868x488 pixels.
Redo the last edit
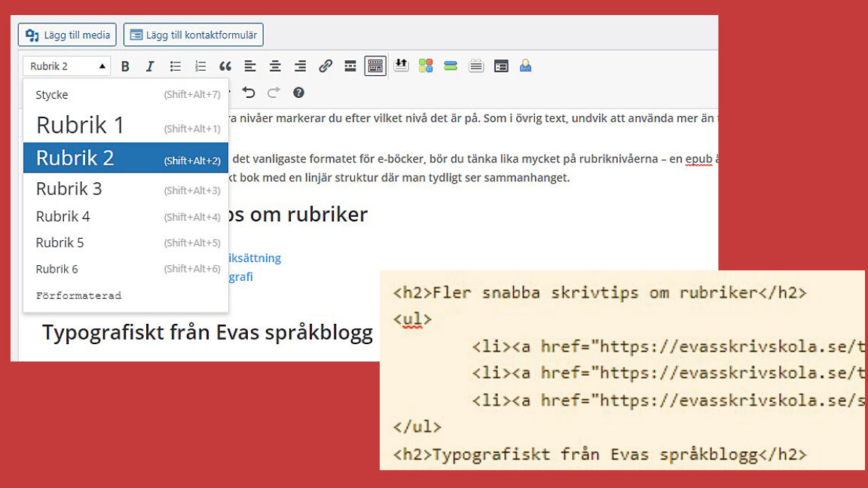click(x=274, y=93)
